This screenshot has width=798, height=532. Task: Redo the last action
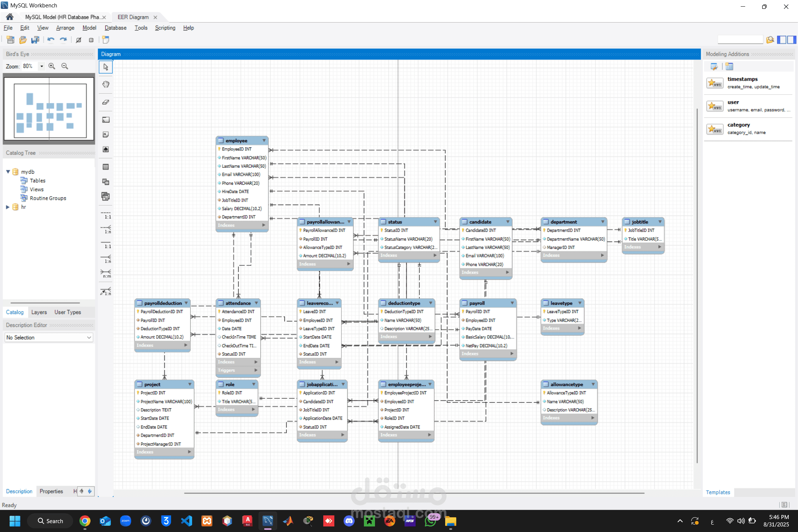(63, 40)
